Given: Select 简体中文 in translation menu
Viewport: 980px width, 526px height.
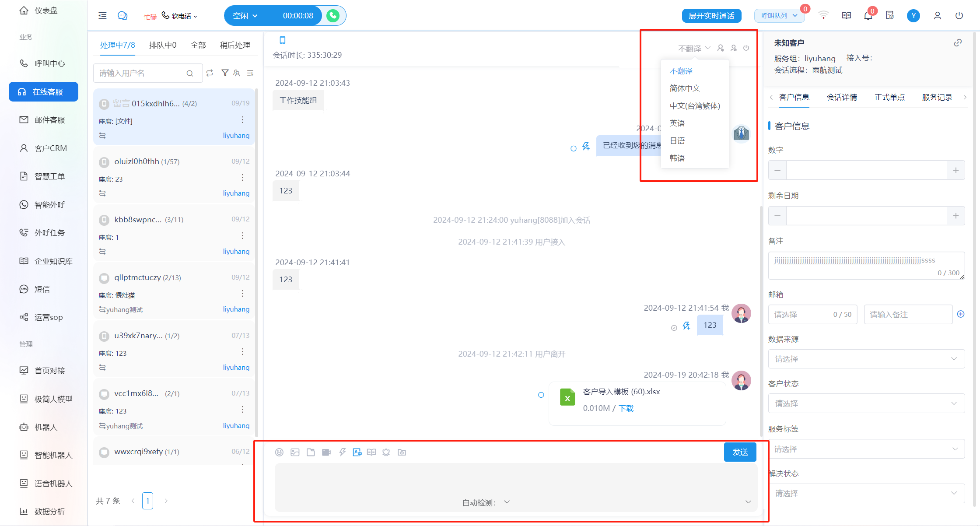Looking at the screenshot, I should point(695,88).
